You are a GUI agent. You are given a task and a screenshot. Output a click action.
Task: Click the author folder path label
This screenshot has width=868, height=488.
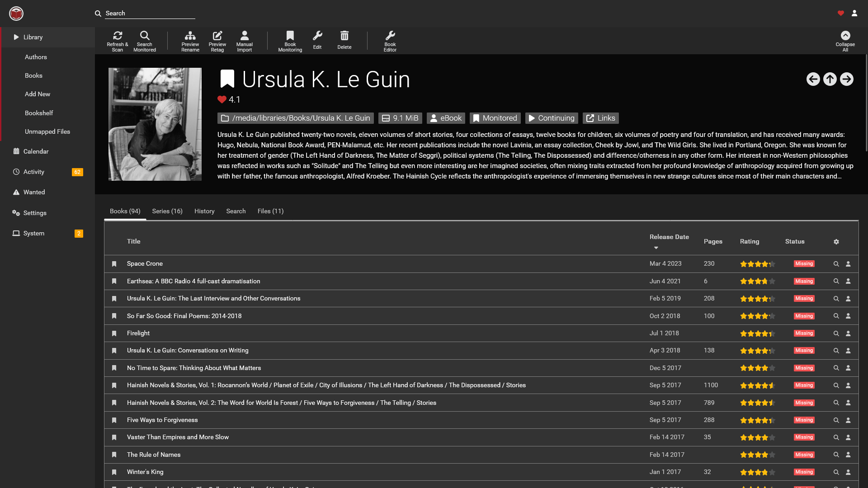[x=296, y=118]
